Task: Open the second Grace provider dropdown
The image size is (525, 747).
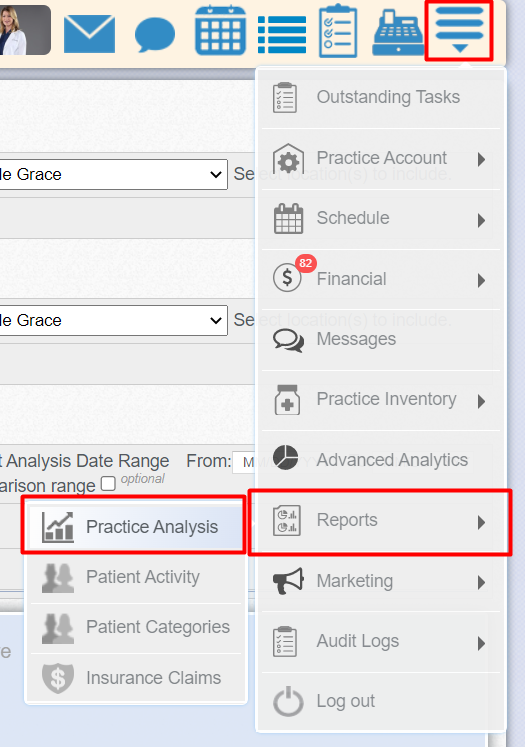Action: point(113,320)
